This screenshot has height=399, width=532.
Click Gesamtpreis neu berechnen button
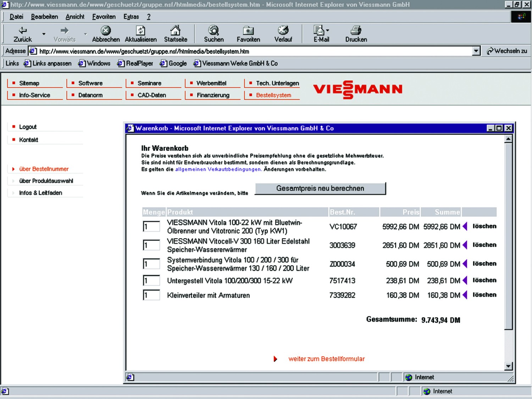(x=320, y=188)
